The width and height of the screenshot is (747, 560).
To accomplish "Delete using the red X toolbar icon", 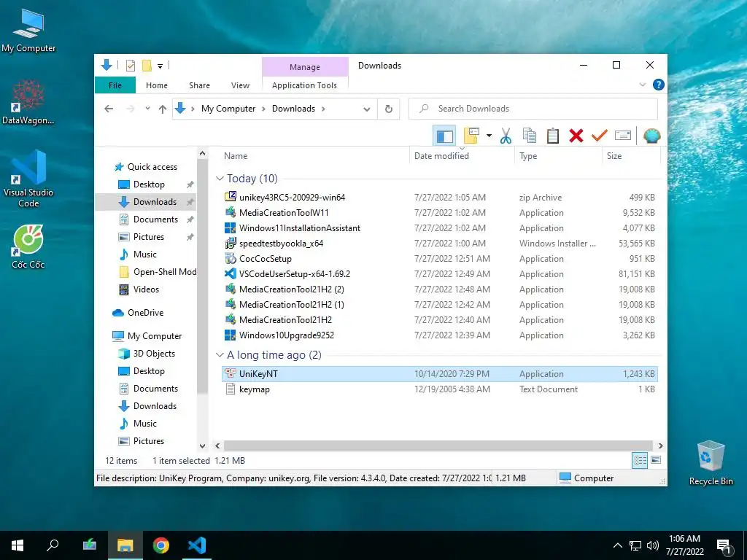I will [x=576, y=136].
